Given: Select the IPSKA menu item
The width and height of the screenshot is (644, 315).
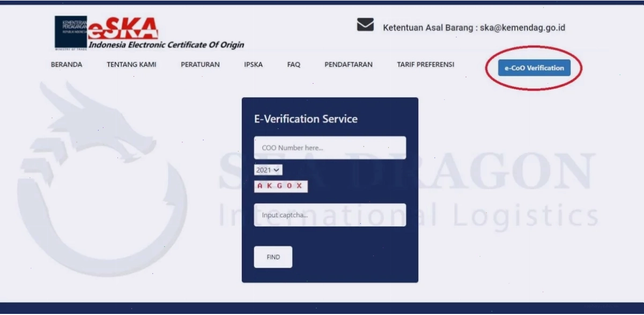Looking at the screenshot, I should point(253,65).
